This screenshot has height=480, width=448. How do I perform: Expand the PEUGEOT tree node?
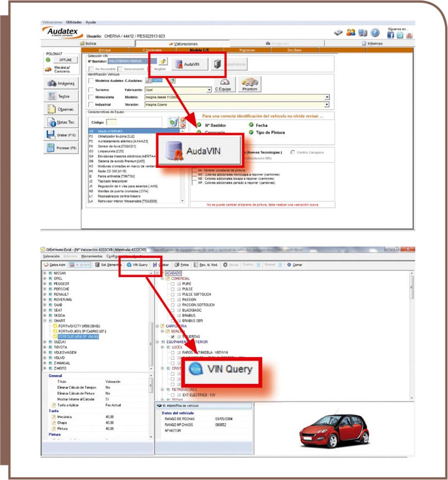[x=45, y=284]
